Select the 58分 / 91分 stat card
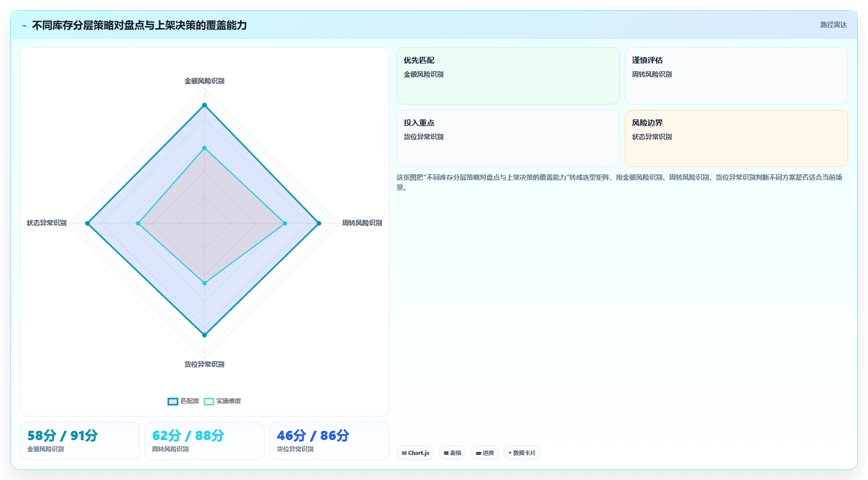The image size is (868, 480). pos(80,441)
